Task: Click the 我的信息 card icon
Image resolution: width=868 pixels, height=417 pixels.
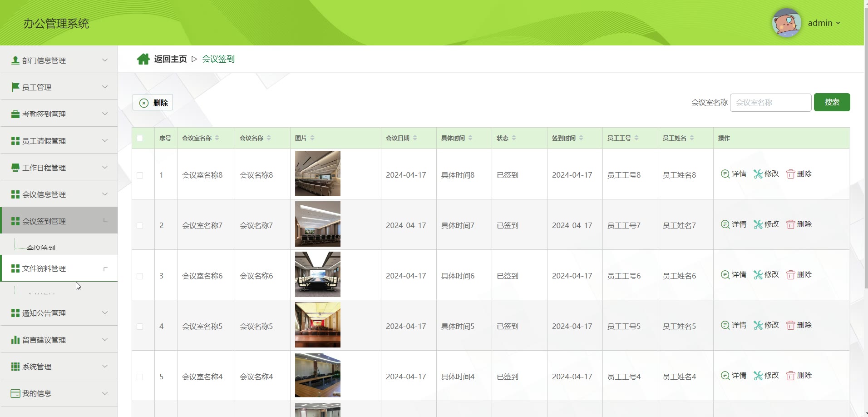Action: point(15,393)
